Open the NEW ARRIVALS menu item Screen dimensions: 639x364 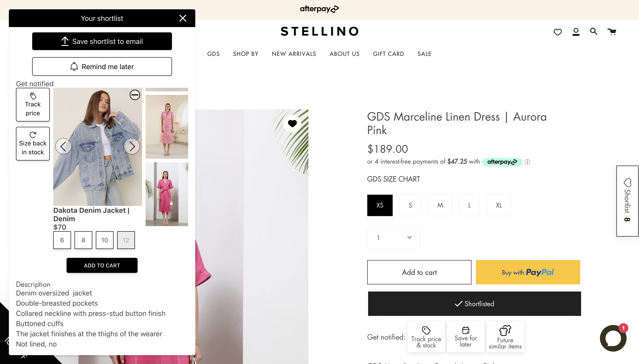(294, 54)
